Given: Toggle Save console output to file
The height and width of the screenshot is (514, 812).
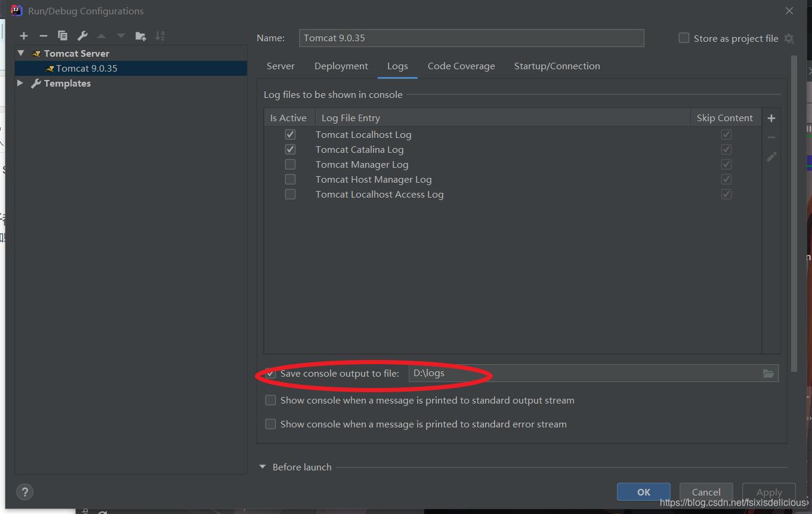Looking at the screenshot, I should pos(271,374).
